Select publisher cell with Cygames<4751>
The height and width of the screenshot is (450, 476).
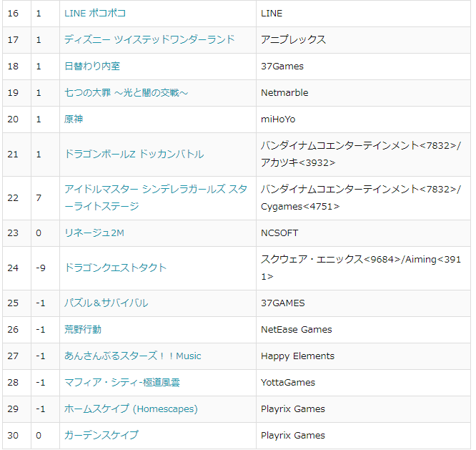pos(363,197)
